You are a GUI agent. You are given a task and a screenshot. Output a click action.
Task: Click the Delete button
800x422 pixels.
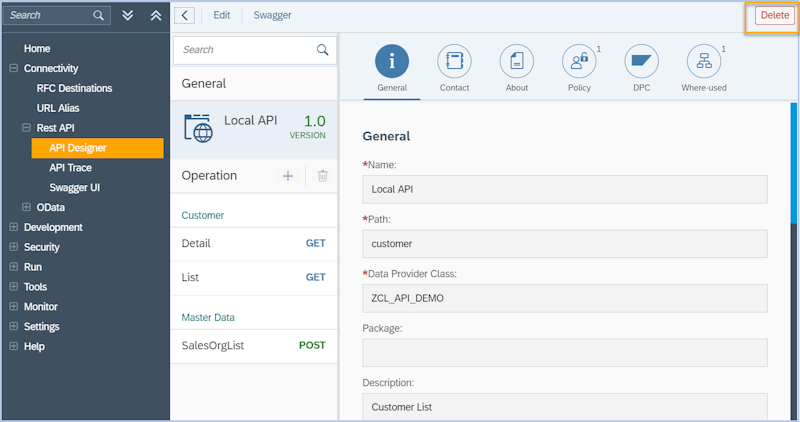774,15
